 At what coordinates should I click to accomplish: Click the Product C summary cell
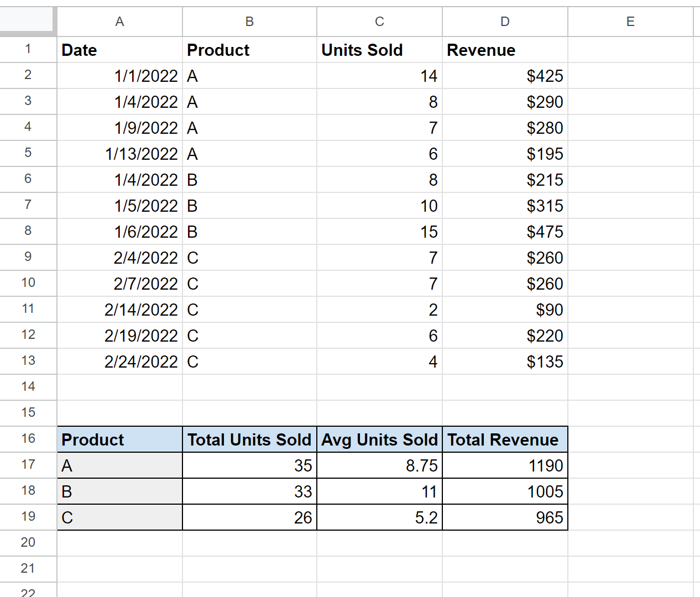(x=119, y=516)
